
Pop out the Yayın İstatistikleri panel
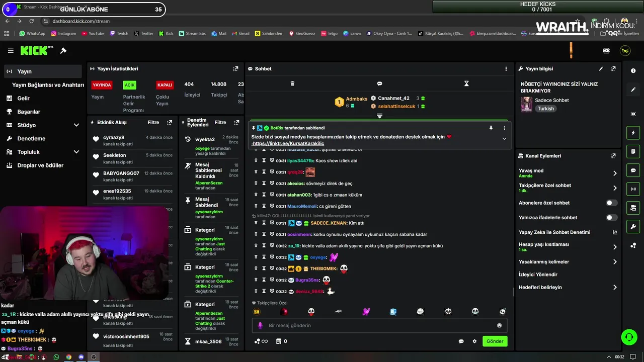pyautogui.click(x=235, y=69)
